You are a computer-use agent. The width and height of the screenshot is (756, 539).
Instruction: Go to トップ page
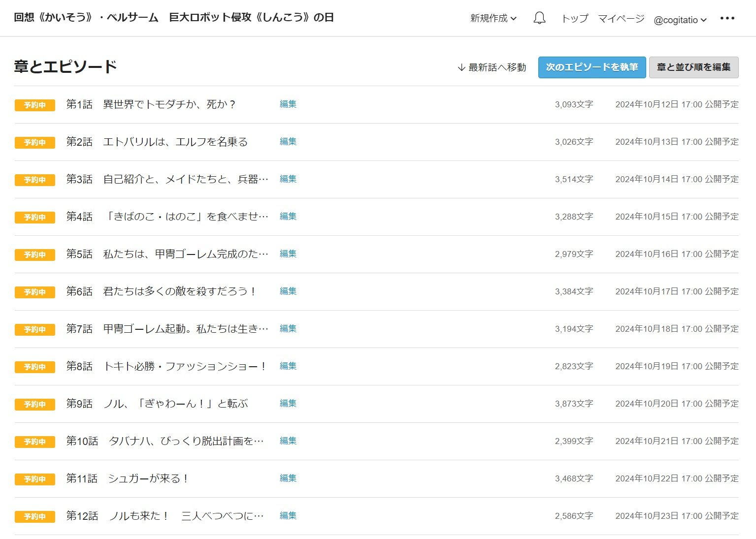pyautogui.click(x=575, y=18)
